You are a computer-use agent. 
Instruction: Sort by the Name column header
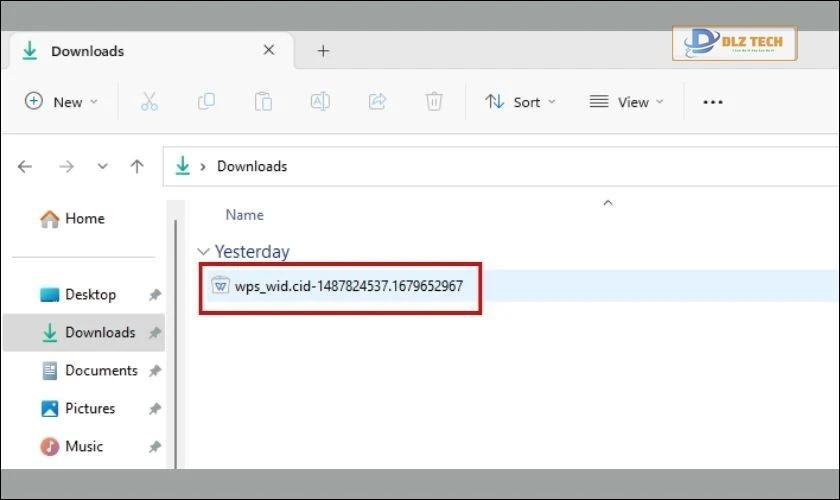pyautogui.click(x=244, y=214)
